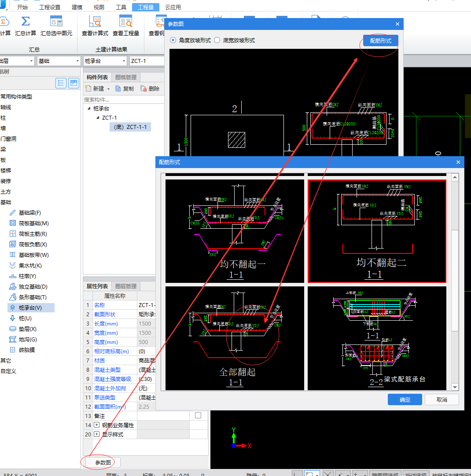
Task: Click the 复制 component icon
Action: (x=118, y=88)
